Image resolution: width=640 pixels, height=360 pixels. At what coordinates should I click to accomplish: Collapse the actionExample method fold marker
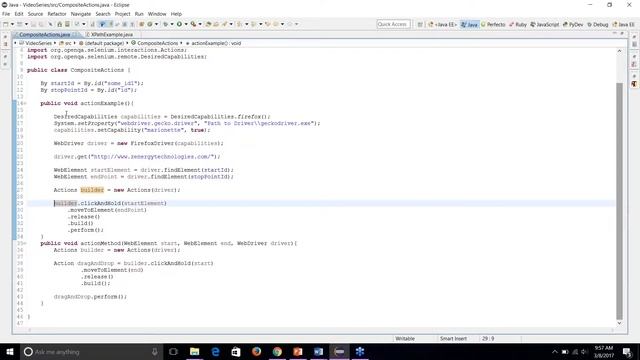tap(24, 103)
